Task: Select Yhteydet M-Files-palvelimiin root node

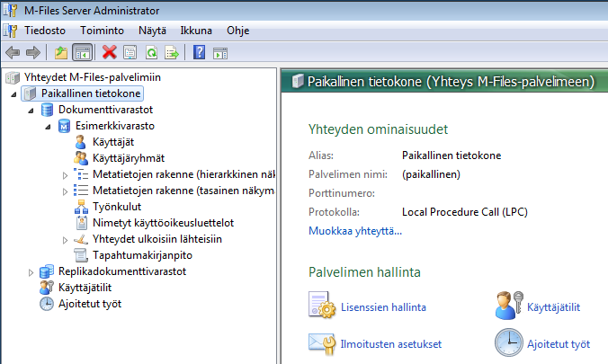Action: pyautogui.click(x=93, y=77)
